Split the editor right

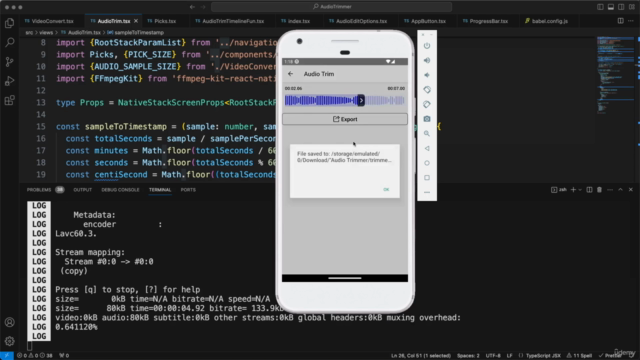620,21
